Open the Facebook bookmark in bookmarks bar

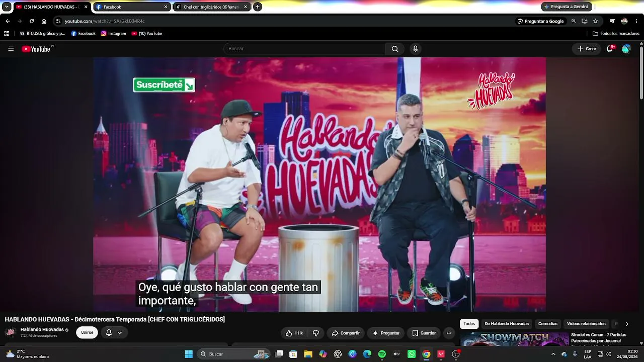coord(84,34)
